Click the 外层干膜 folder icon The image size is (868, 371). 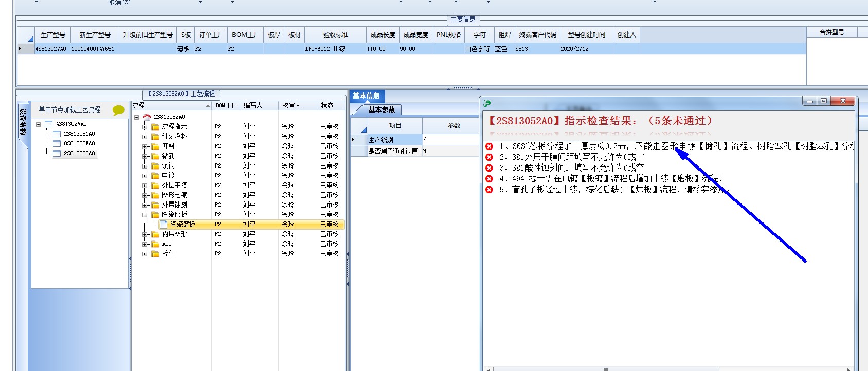pos(155,185)
